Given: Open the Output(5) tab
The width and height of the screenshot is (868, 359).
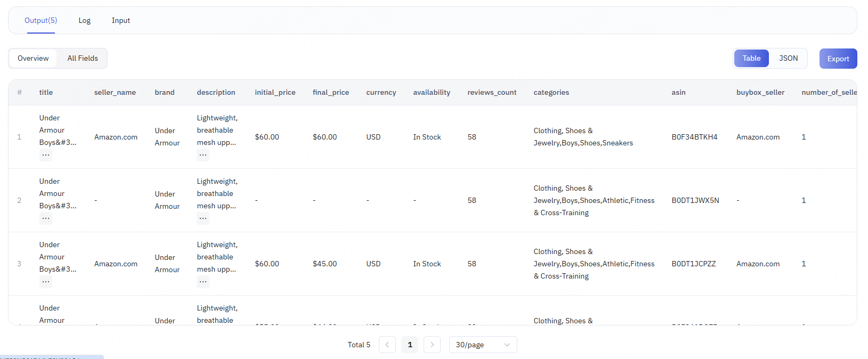Looking at the screenshot, I should pos(41,20).
